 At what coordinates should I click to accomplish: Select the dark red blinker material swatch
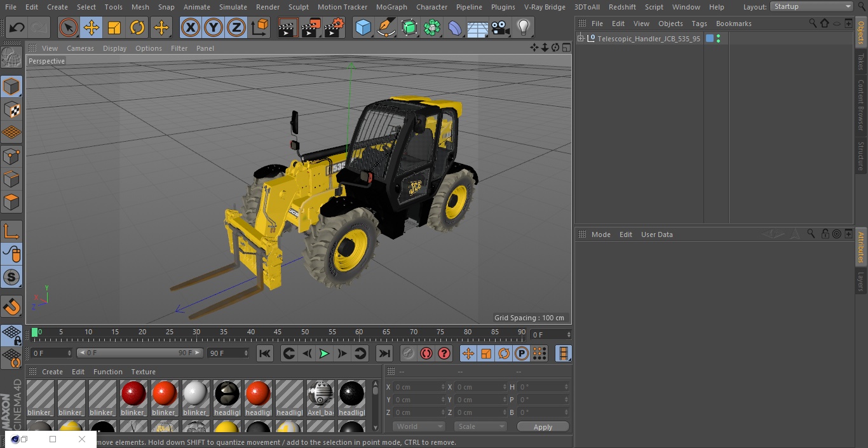(x=133, y=394)
